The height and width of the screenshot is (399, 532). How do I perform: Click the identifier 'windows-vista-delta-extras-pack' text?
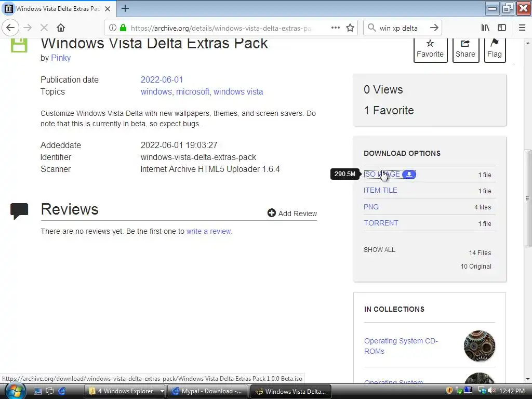(198, 157)
